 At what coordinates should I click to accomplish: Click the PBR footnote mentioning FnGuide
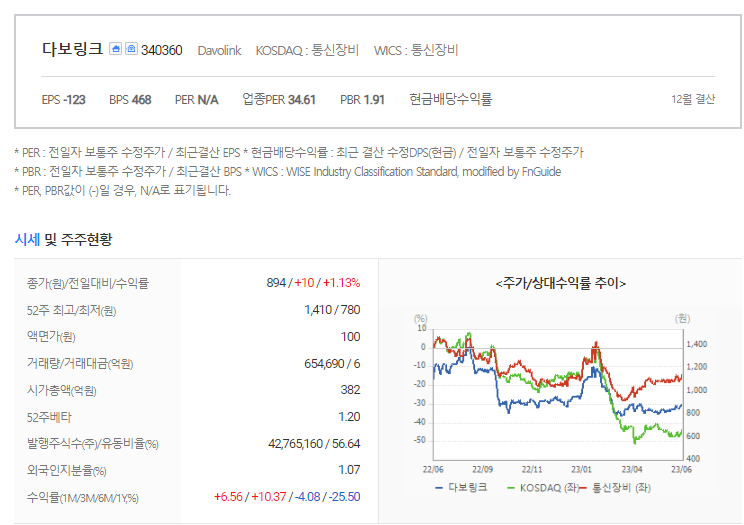[x=288, y=172]
